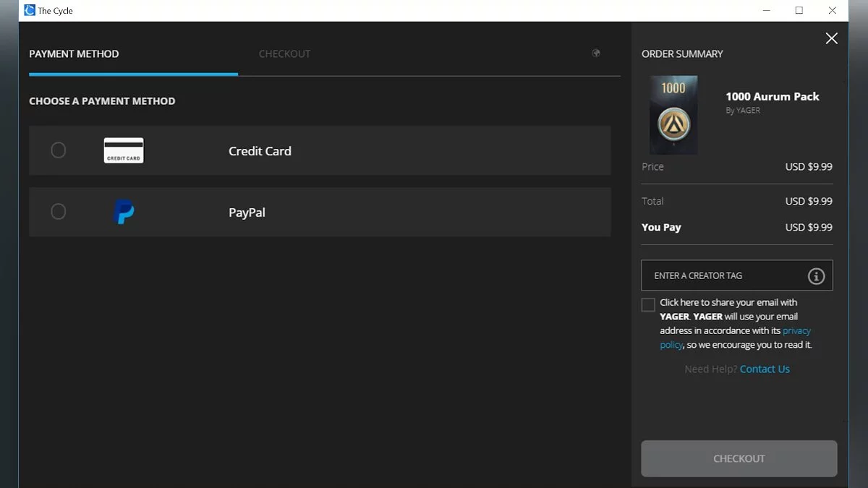
Task: Click the PayPal logo icon
Action: pyautogui.click(x=124, y=212)
